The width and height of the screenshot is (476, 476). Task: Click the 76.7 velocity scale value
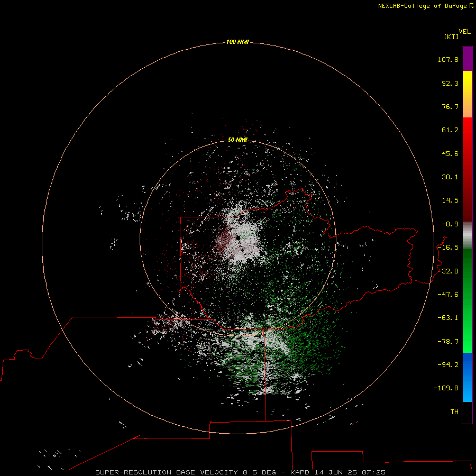click(450, 106)
